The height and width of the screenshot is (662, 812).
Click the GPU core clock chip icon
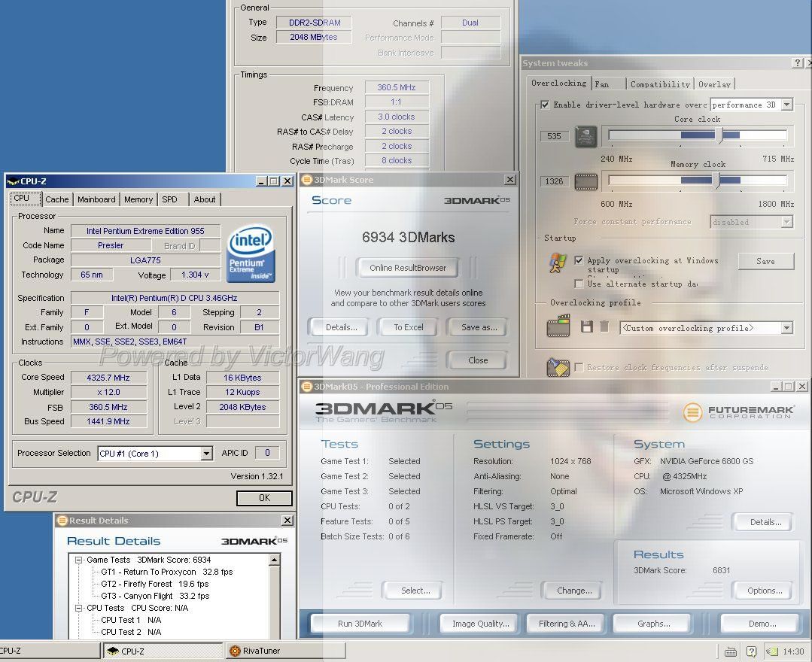click(x=585, y=137)
